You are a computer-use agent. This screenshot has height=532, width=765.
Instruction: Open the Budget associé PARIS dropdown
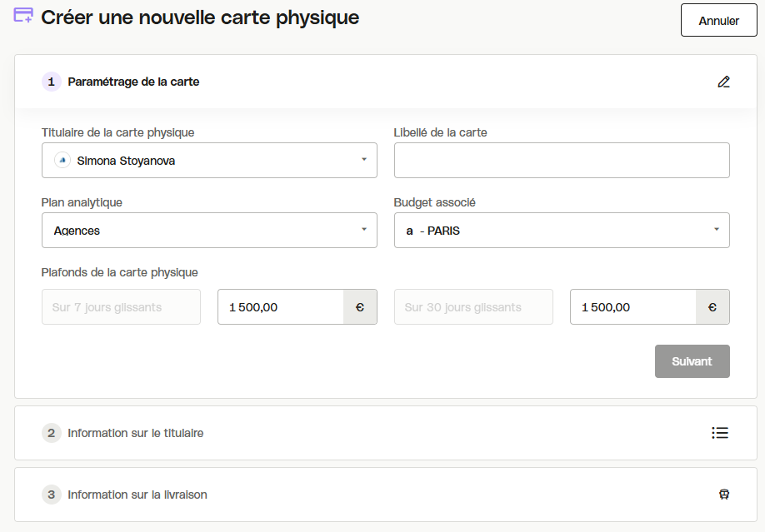[562, 230]
